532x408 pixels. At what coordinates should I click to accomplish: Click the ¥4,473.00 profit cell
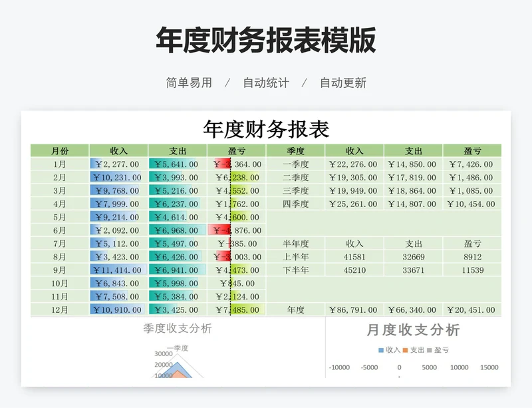(x=237, y=270)
